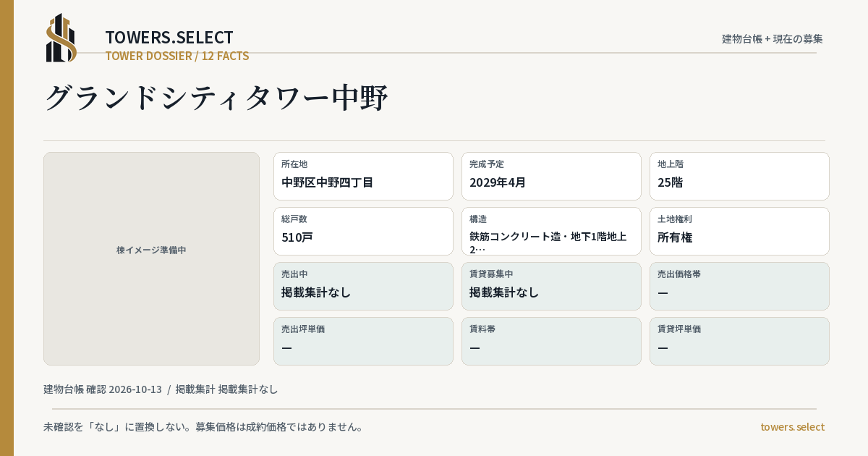Click the 売出坪単価 card
The image size is (868, 456).
363,341
